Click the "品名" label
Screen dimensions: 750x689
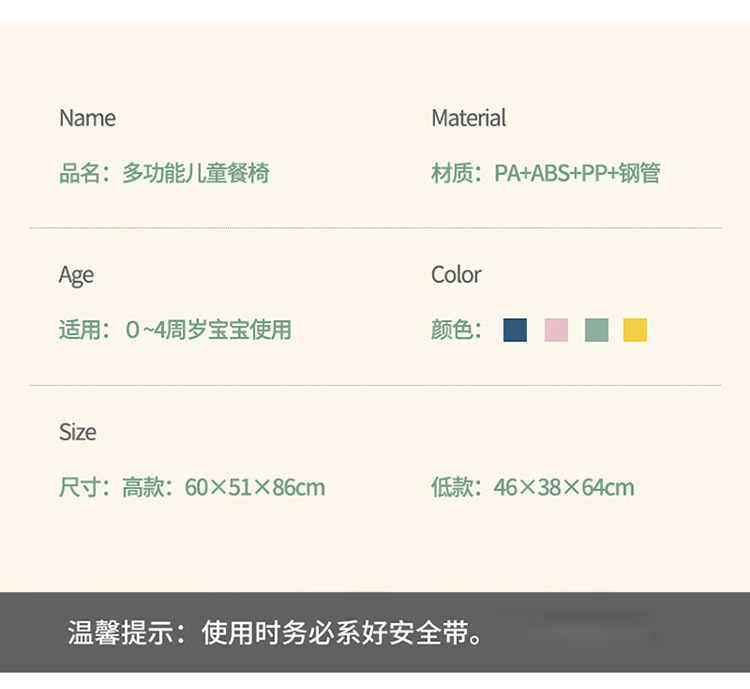80,173
